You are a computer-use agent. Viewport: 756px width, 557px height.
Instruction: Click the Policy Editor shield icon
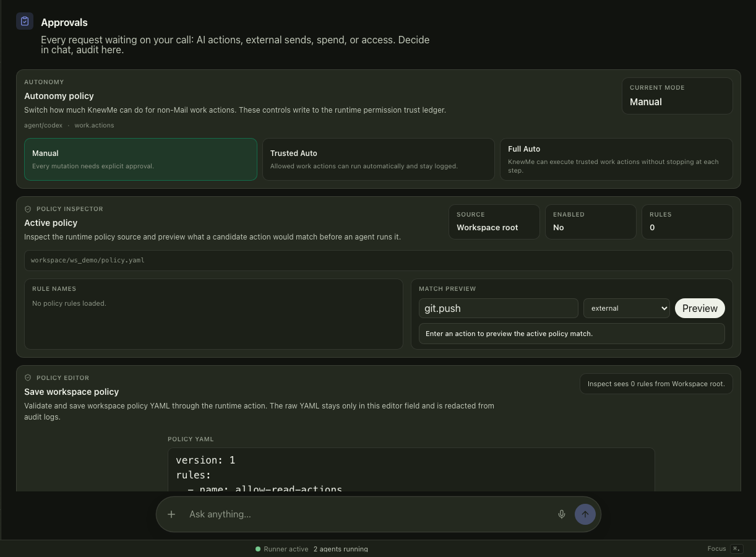point(28,378)
